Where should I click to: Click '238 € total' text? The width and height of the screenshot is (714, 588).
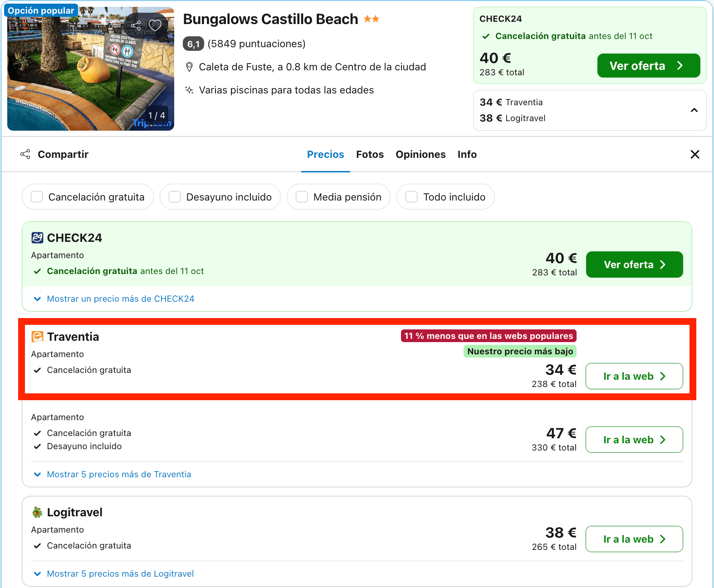554,384
